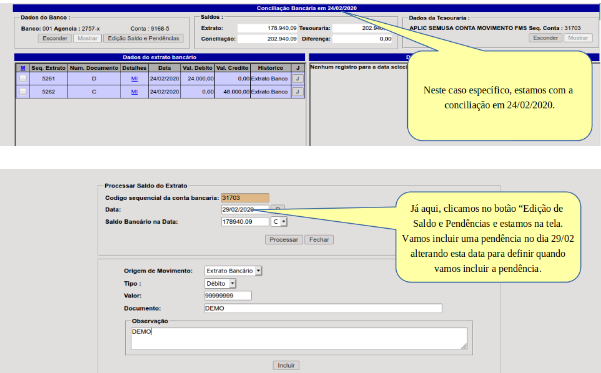Open MI details link for row 5262
Viewport: 601px width, 373px height.
pyautogui.click(x=134, y=92)
